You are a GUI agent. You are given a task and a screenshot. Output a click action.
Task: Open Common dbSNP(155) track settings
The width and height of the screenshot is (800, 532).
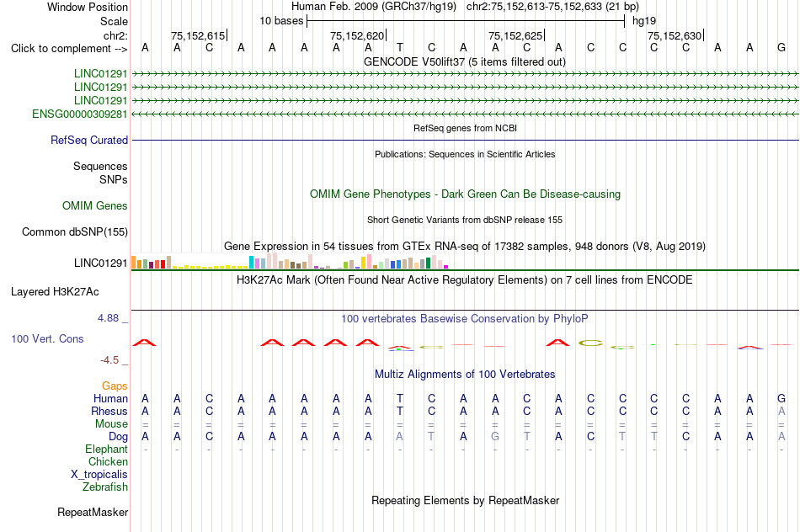(75, 232)
